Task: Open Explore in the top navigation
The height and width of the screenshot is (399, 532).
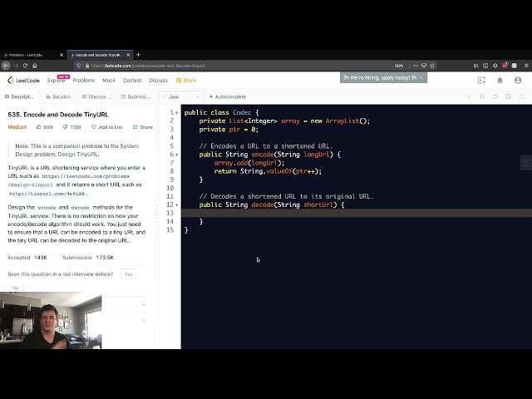Action: (x=56, y=81)
